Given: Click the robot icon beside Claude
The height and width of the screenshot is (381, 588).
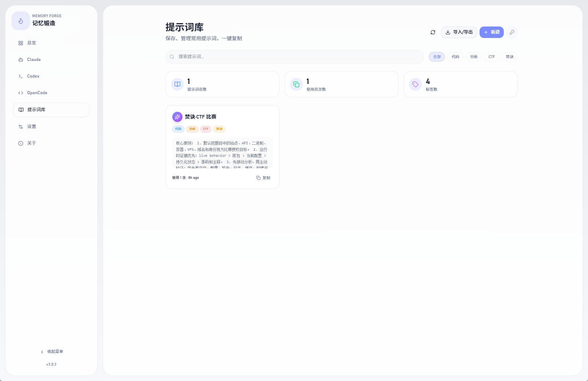Looking at the screenshot, I should pos(21,60).
